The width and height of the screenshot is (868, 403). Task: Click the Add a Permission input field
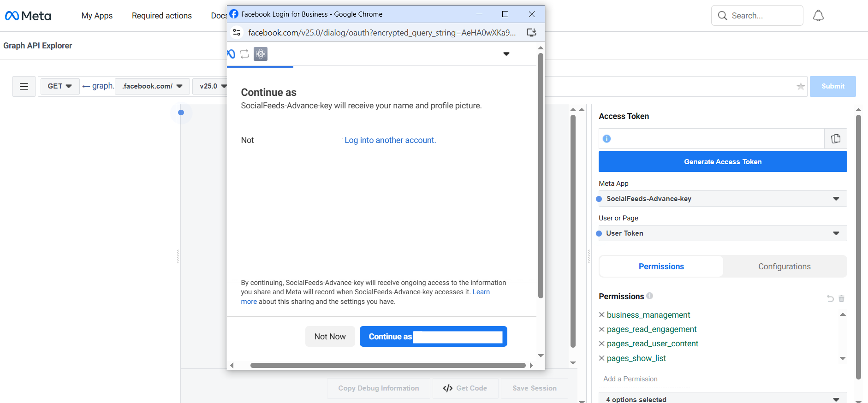[x=644, y=379]
